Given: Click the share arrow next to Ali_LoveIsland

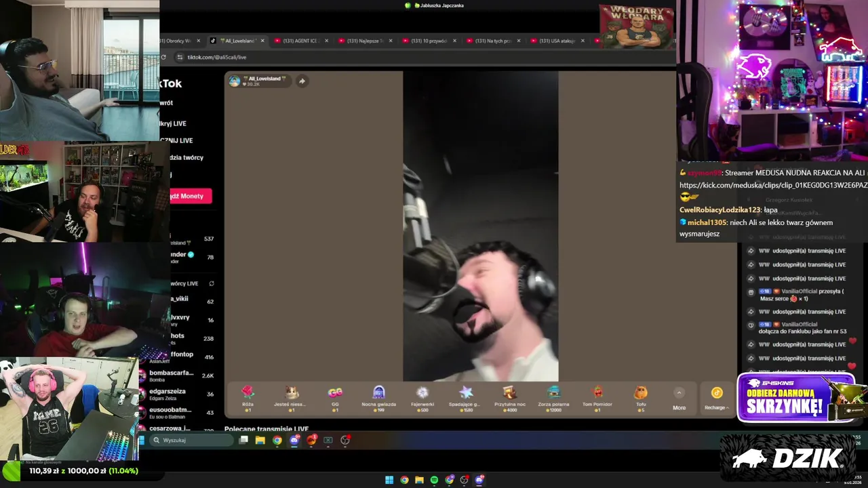Looking at the screenshot, I should pos(302,81).
